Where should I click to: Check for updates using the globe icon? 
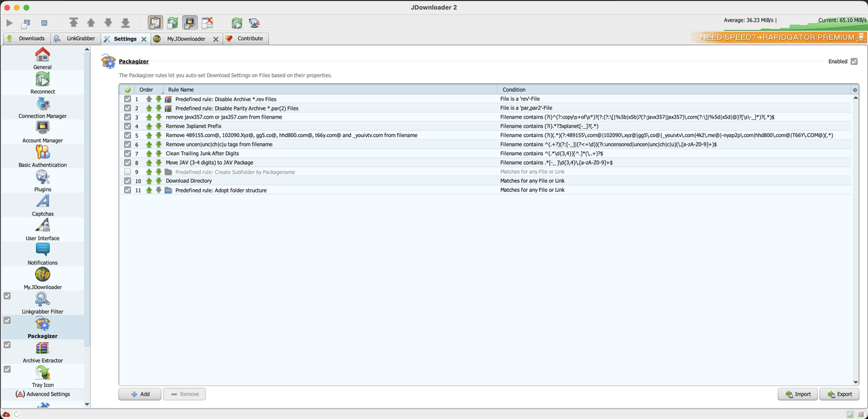pos(254,23)
